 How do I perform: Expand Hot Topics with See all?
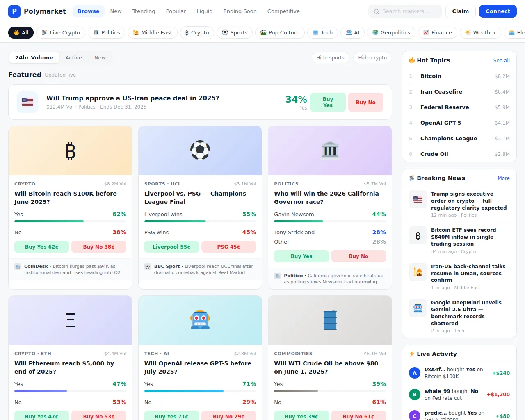[x=501, y=61]
